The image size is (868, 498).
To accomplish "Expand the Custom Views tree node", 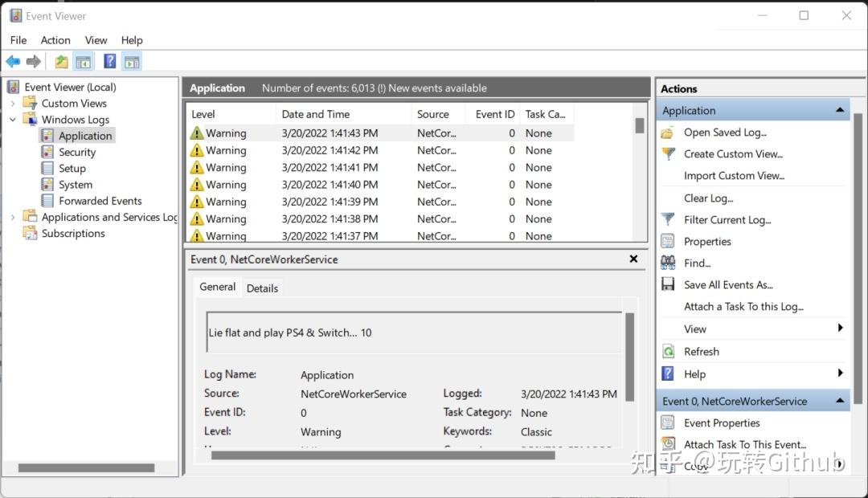I will click(x=11, y=103).
